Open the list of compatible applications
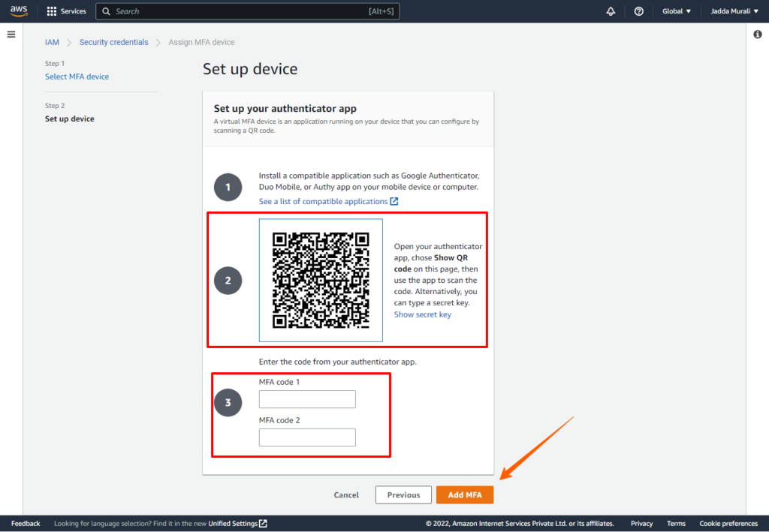 [329, 201]
